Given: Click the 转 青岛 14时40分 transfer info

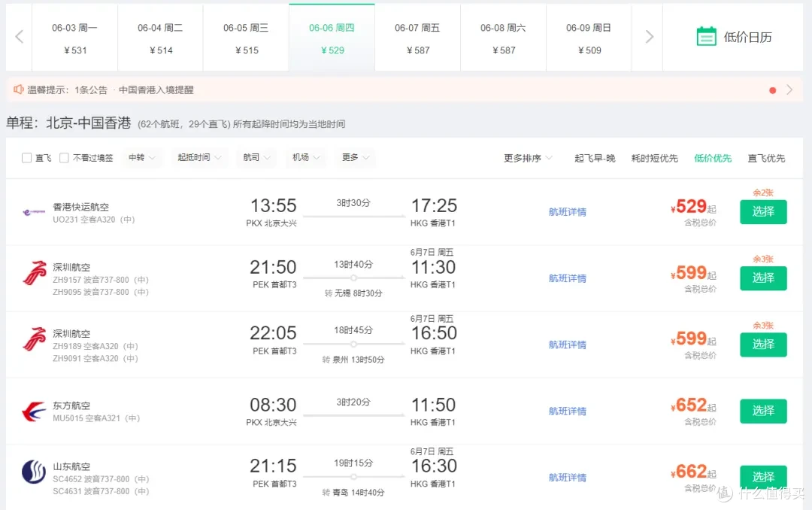Looking at the screenshot, I should pyautogui.click(x=353, y=493).
